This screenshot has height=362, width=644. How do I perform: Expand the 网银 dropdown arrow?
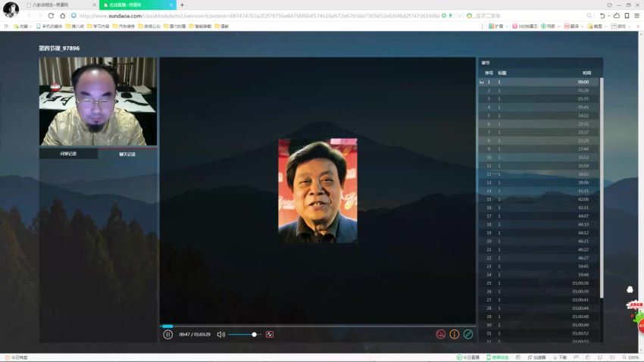coord(558,27)
